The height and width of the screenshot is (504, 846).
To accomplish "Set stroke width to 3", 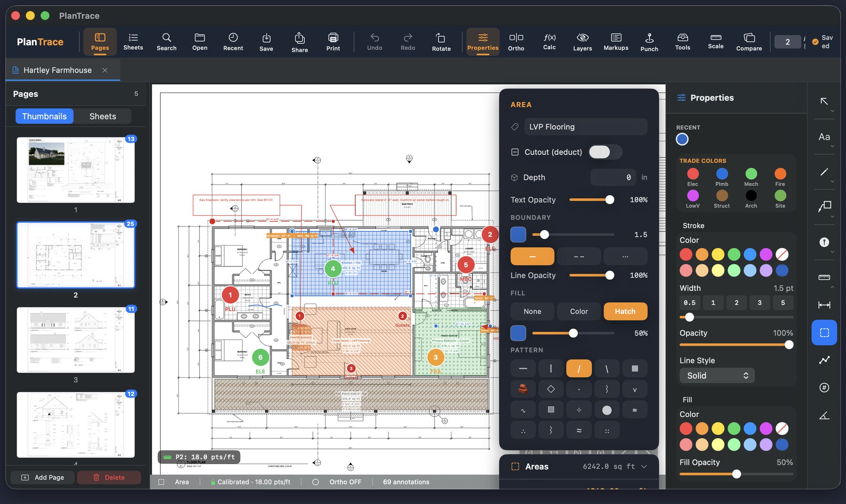I will click(x=760, y=302).
